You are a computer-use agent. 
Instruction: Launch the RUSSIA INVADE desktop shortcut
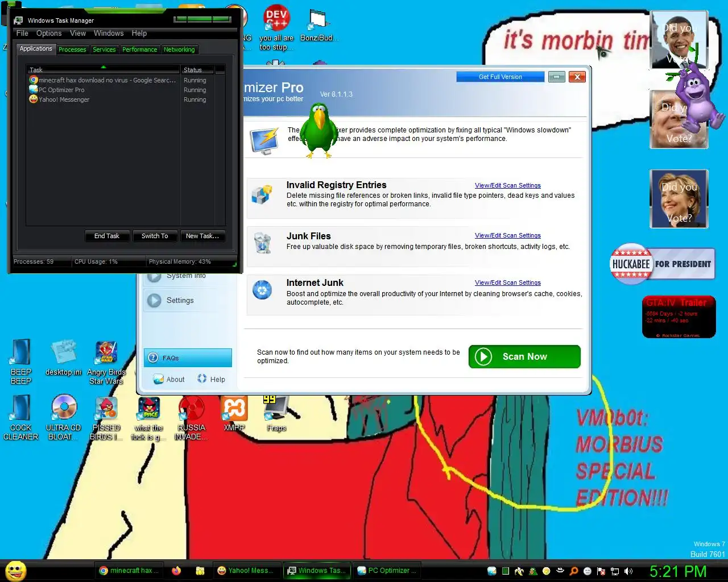[x=191, y=417]
